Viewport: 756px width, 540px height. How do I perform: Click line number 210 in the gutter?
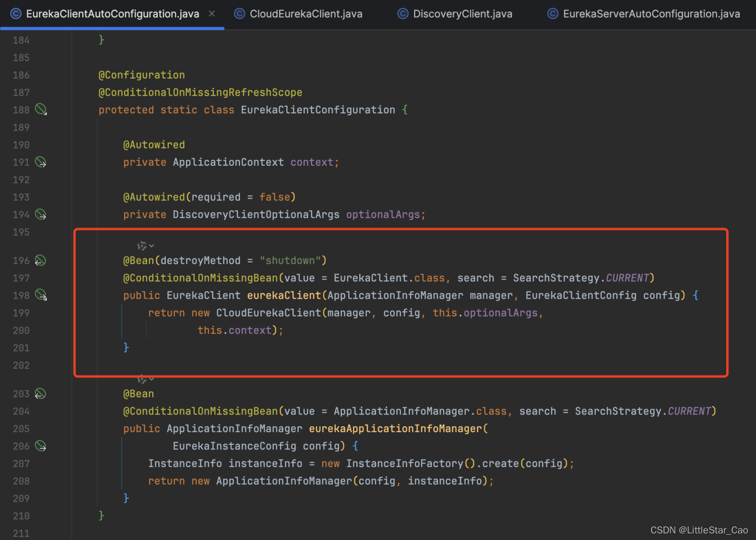(x=21, y=516)
